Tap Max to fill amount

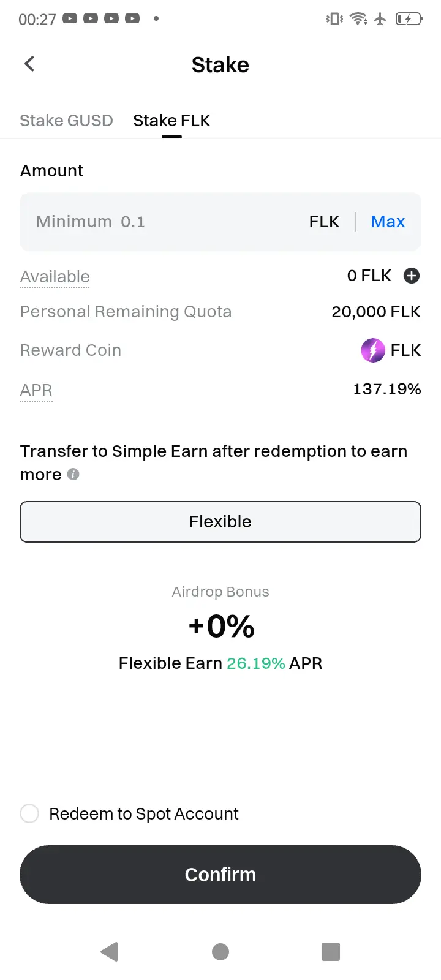click(388, 222)
